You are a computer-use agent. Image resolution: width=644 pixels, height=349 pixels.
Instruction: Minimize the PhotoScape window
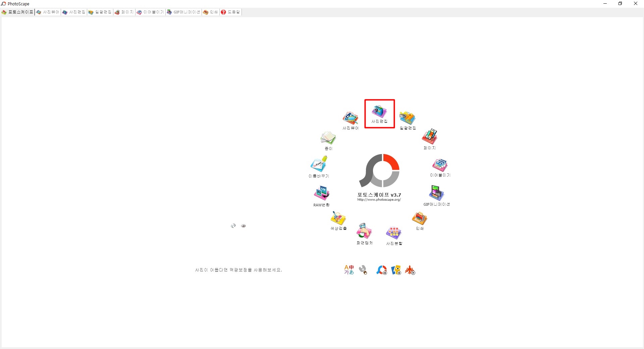pyautogui.click(x=605, y=4)
